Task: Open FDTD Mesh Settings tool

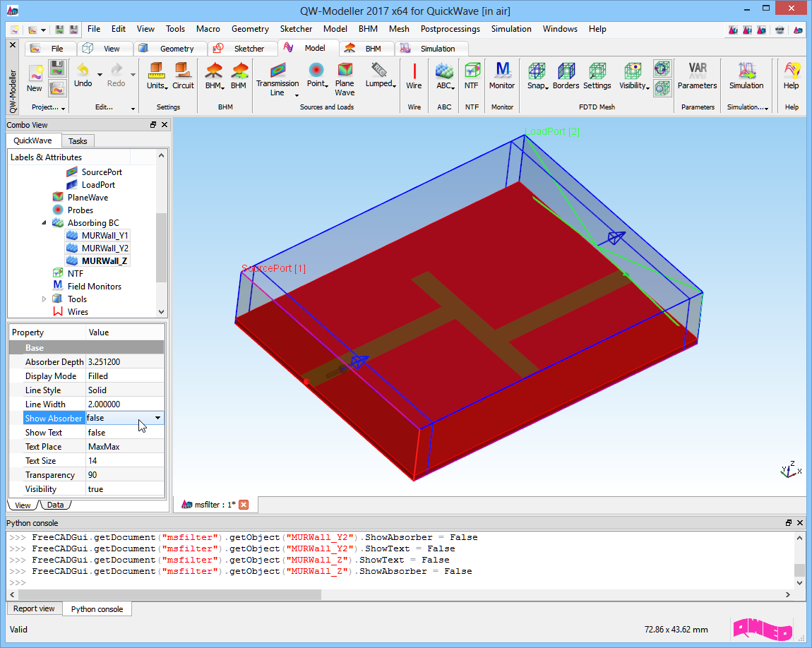Action: 597,76
